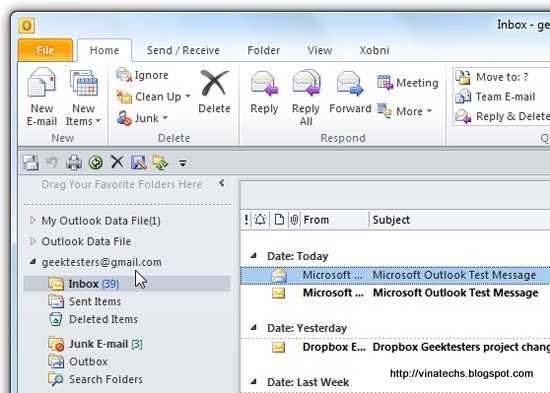Click the Search Folders magnifier icon
The width and height of the screenshot is (550, 393).
pyautogui.click(x=56, y=379)
